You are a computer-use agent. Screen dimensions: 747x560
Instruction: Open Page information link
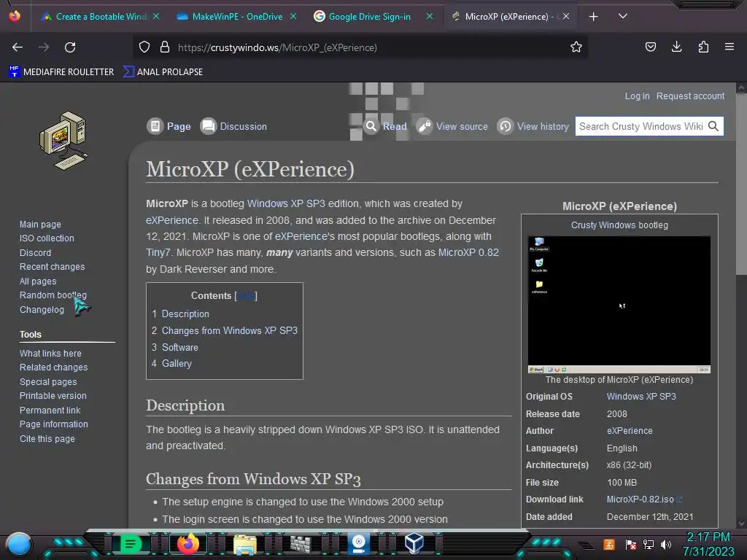[53, 424]
